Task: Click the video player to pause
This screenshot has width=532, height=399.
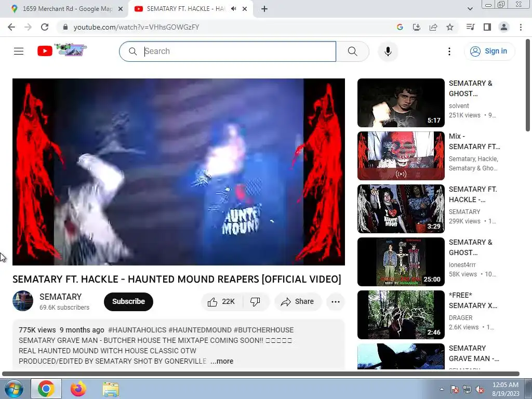Action: (x=179, y=172)
